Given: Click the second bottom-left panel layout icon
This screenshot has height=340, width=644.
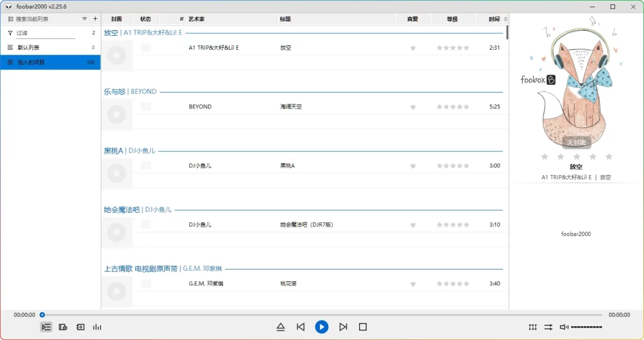Looking at the screenshot, I should tap(63, 327).
